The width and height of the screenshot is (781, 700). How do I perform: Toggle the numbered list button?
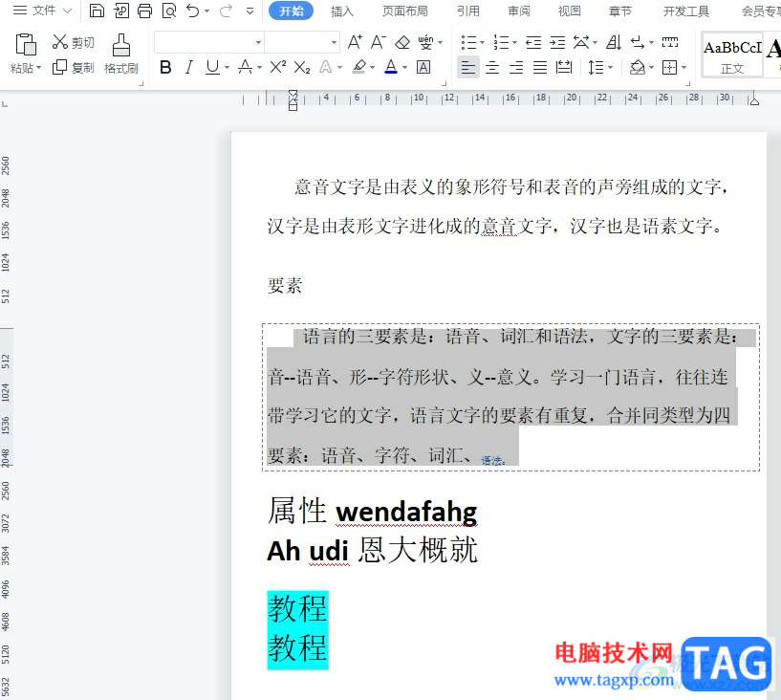pos(501,42)
